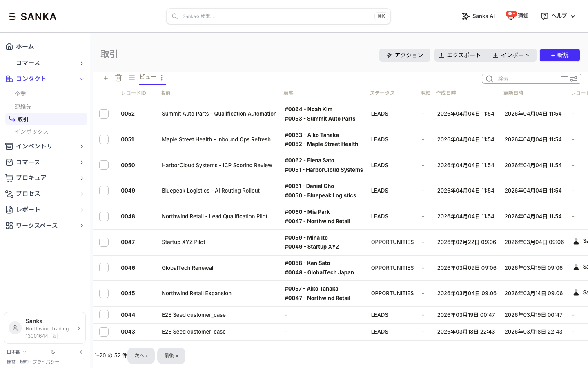The width and height of the screenshot is (588, 368).
Task: Open the notifications bell with 99+ badge
Action: point(517,16)
